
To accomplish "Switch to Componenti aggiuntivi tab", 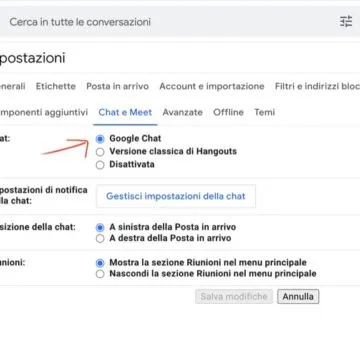I will tap(44, 112).
